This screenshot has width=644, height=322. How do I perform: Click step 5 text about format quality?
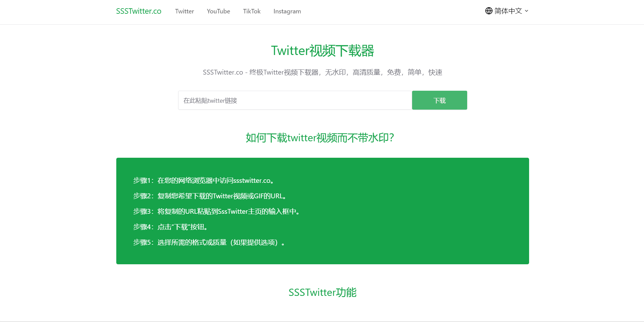(x=209, y=242)
